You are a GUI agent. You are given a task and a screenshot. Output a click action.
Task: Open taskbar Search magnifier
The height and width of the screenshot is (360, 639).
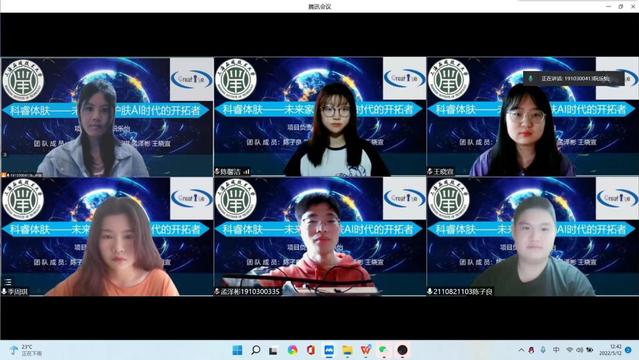tap(256, 350)
